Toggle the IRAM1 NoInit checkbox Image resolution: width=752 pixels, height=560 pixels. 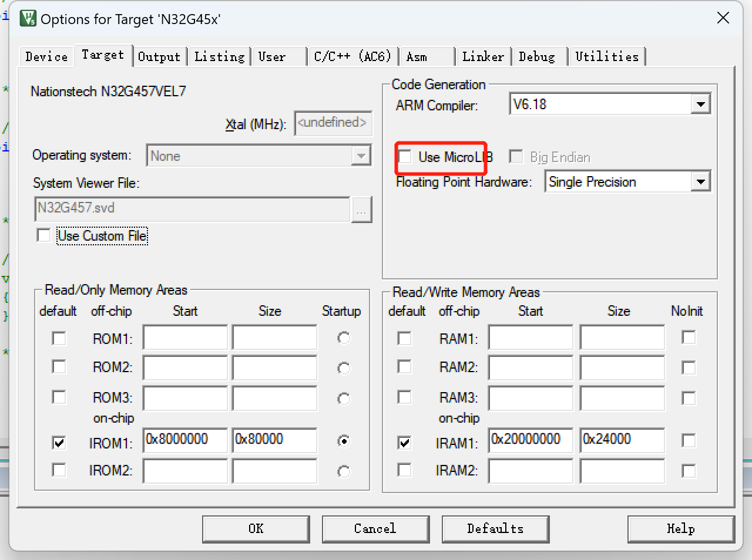coord(689,441)
